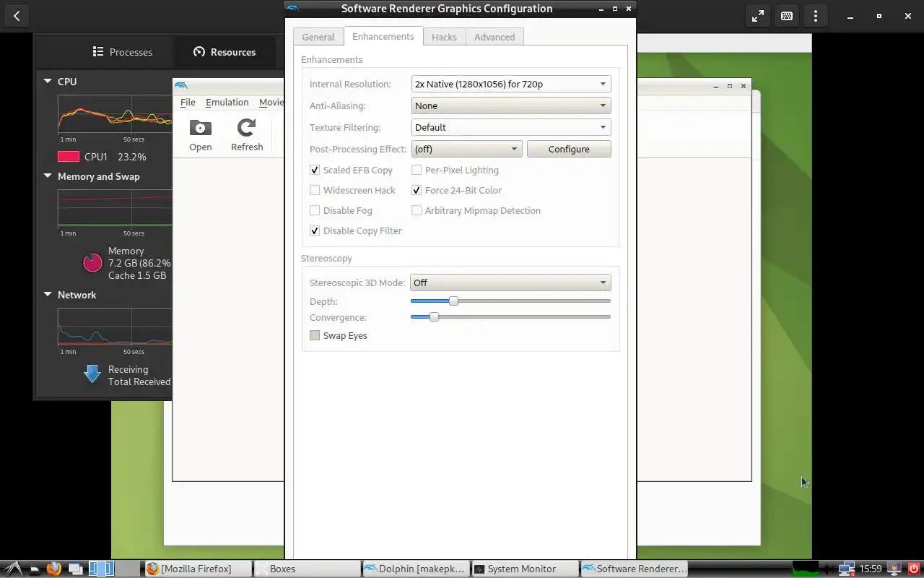This screenshot has height=578, width=924.
Task: Click the red CPU1 color swatch
Action: point(69,157)
